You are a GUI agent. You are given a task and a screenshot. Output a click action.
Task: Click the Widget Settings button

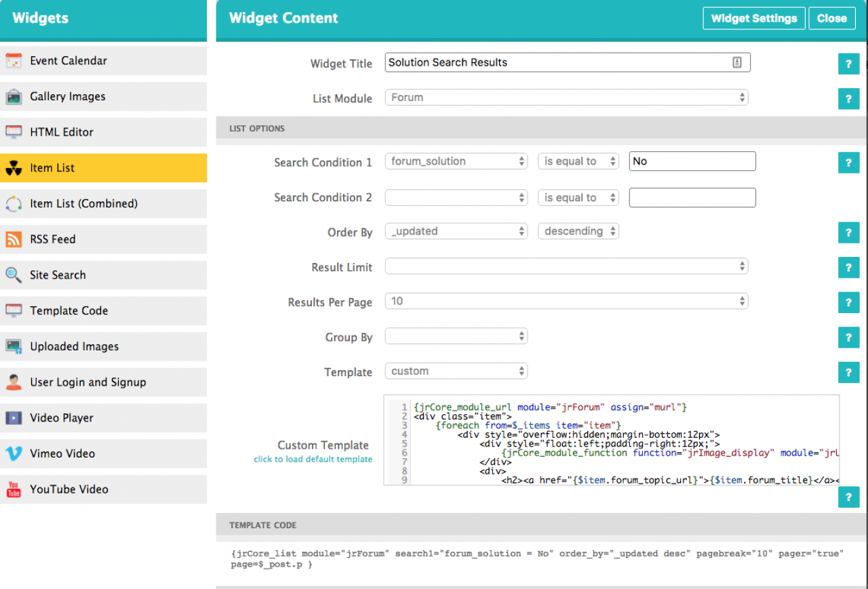[753, 18]
